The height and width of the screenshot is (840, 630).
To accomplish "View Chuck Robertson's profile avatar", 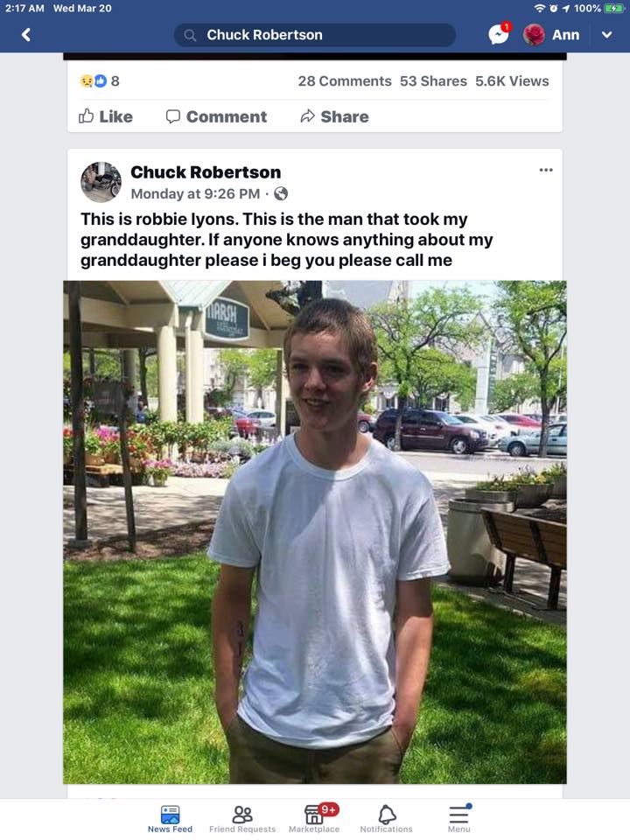I will pyautogui.click(x=101, y=182).
